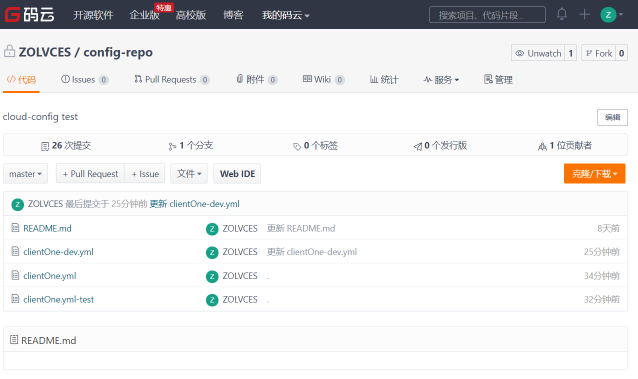This screenshot has width=638, height=379.
Task: Expand the 我的码云 dropdown menu
Action: click(285, 15)
